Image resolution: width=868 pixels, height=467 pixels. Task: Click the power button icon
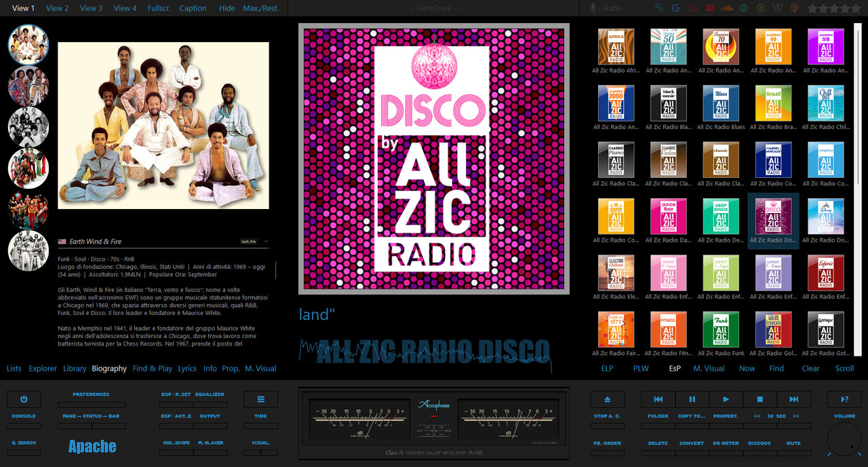coord(24,399)
